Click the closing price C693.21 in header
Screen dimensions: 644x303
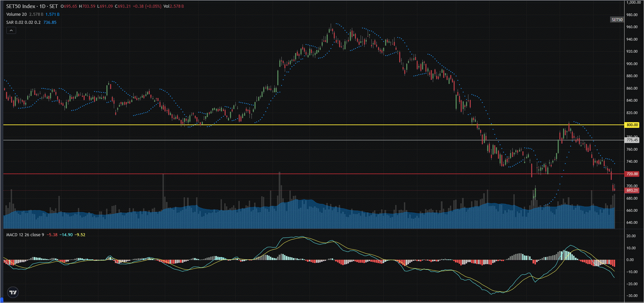[123, 6]
